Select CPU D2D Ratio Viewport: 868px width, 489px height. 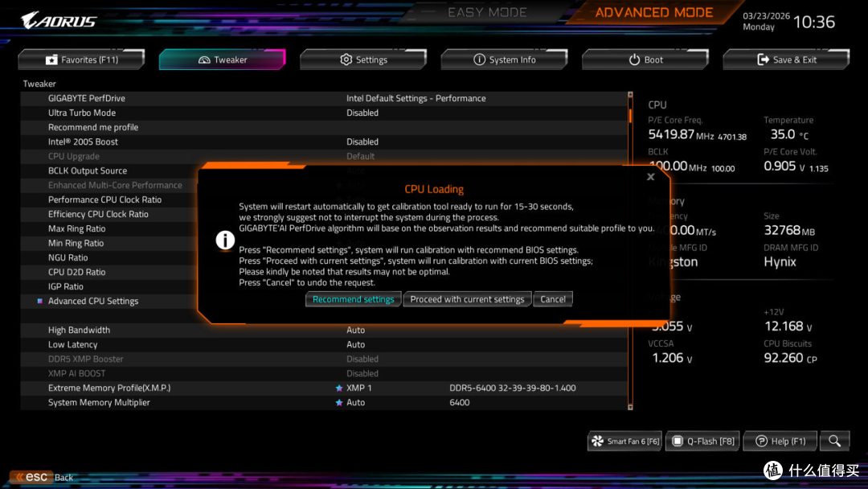click(x=76, y=272)
